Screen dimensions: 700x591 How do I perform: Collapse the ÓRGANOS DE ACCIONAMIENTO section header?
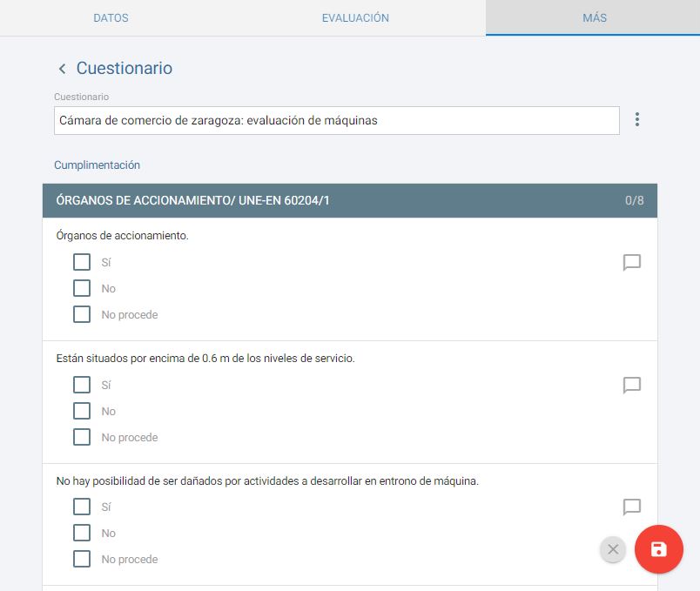349,201
